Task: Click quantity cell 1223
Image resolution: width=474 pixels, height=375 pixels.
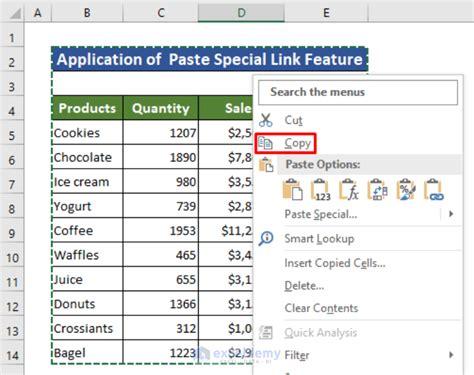Action: pyautogui.click(x=161, y=353)
